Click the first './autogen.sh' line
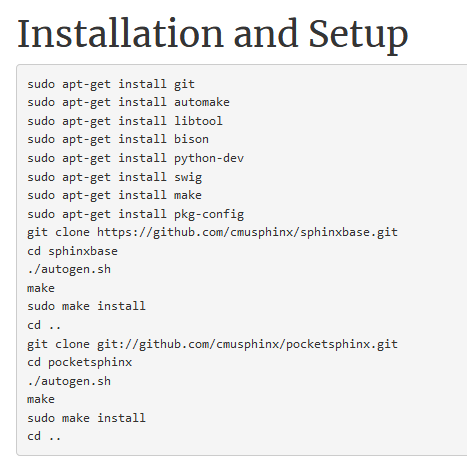 coord(69,269)
